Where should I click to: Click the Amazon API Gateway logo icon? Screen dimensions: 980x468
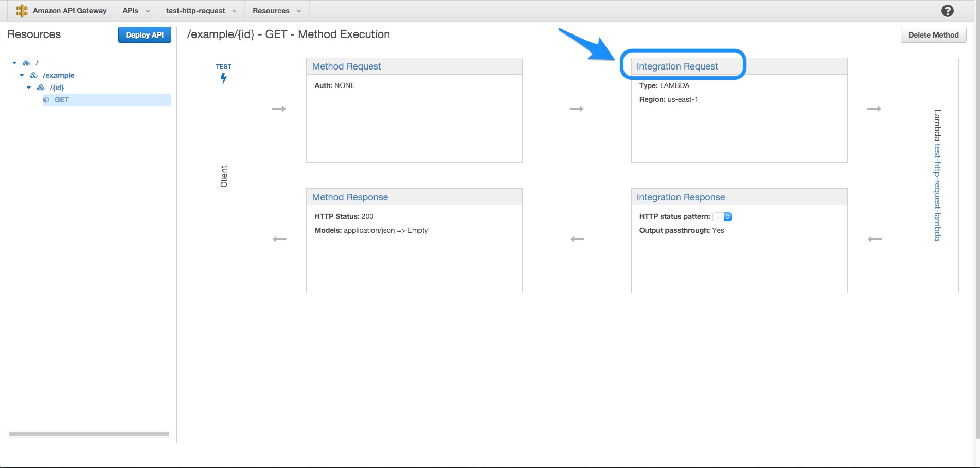coord(22,10)
